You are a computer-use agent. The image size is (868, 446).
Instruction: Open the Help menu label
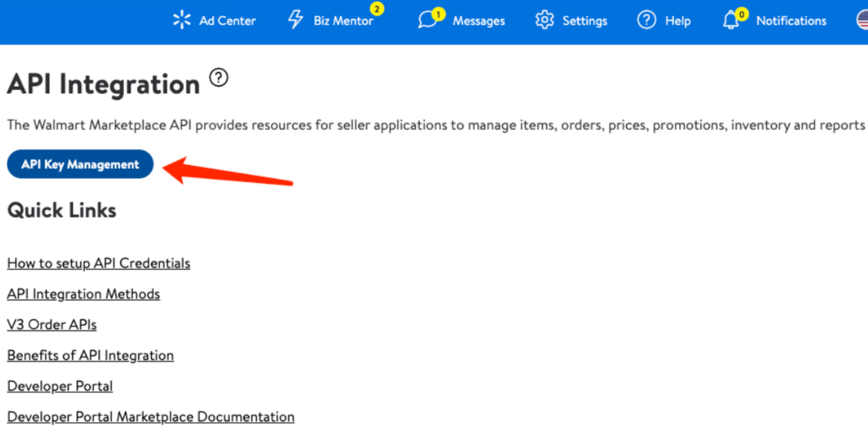click(x=678, y=21)
